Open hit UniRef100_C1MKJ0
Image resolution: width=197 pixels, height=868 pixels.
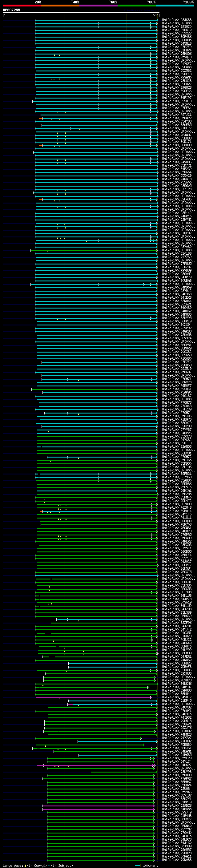(x=177, y=30)
